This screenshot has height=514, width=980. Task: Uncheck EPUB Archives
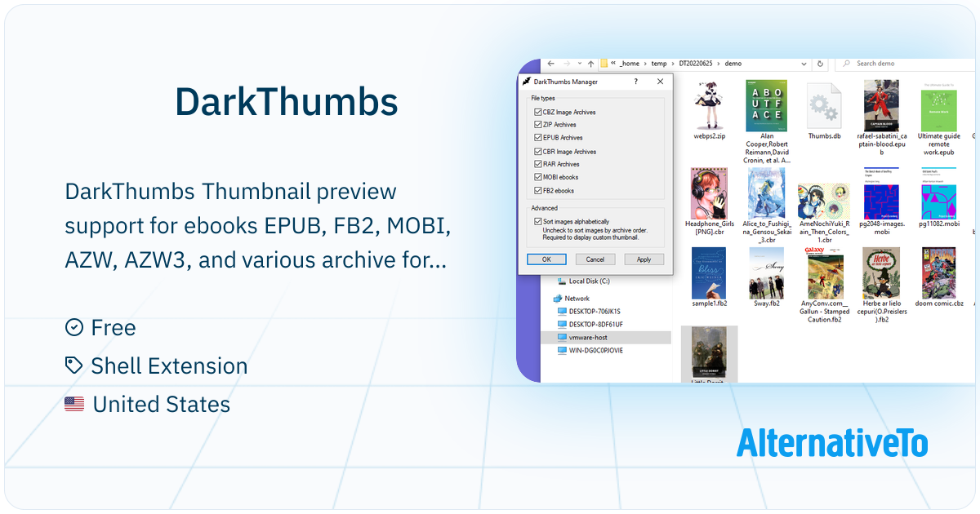(537, 138)
